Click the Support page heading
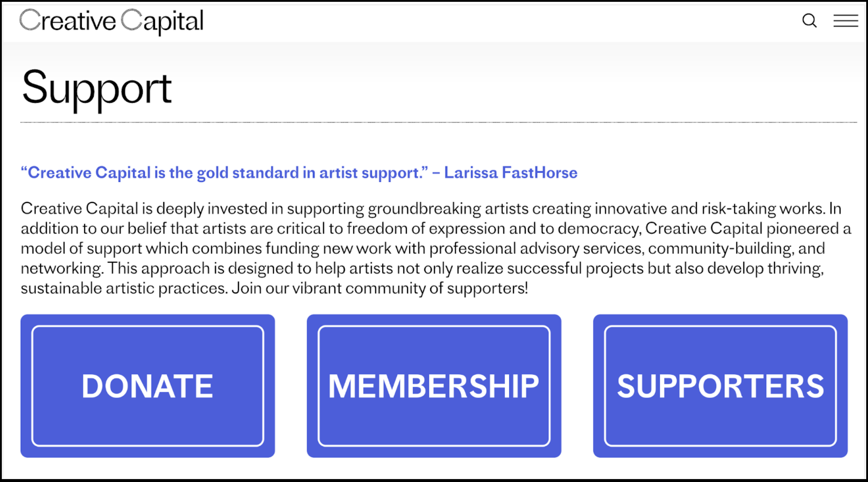Viewport: 868px width, 482px height. coord(97,88)
